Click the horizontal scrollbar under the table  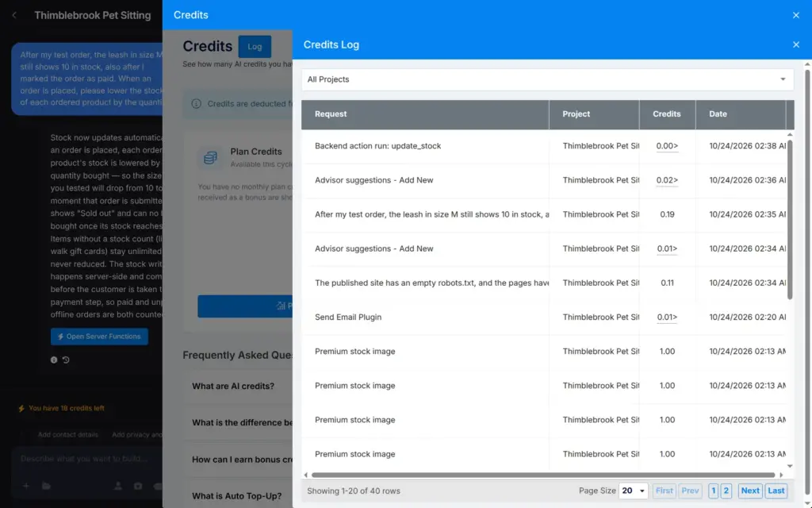click(x=543, y=475)
